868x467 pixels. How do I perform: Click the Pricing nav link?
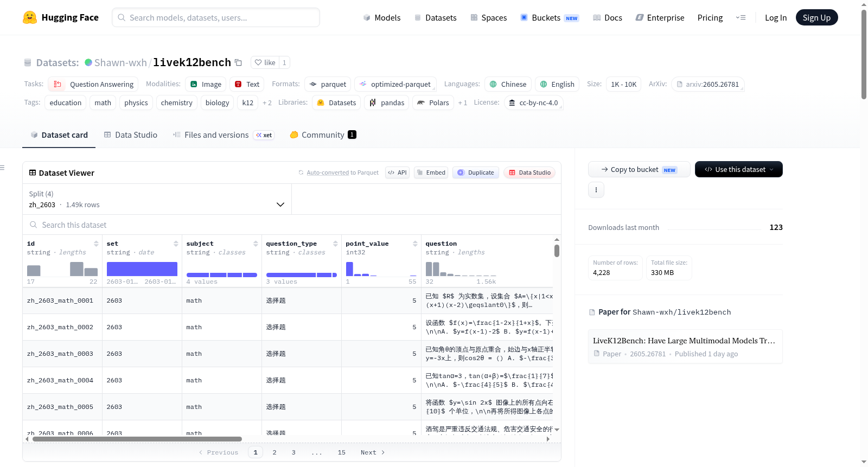(710, 17)
